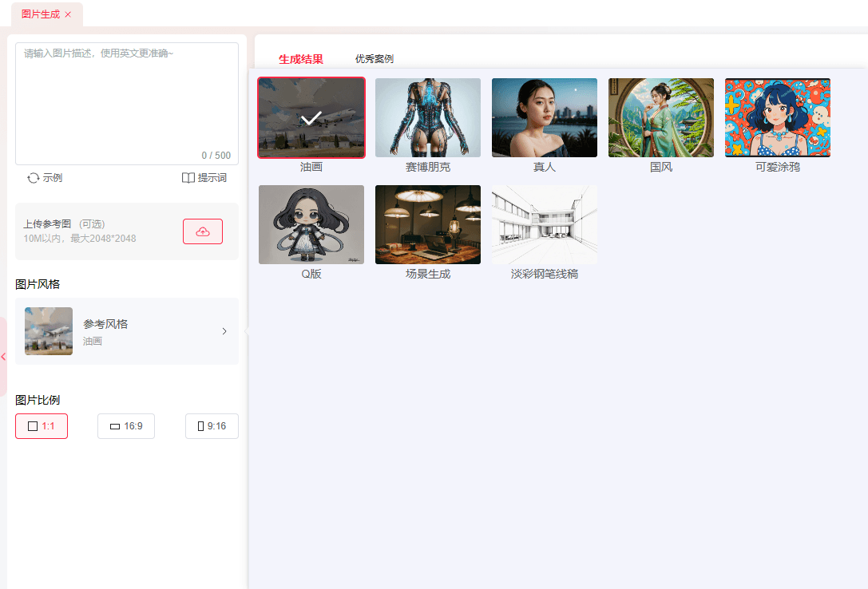Select the 9:16 aspect ratio
The height and width of the screenshot is (589, 868).
[212, 426]
